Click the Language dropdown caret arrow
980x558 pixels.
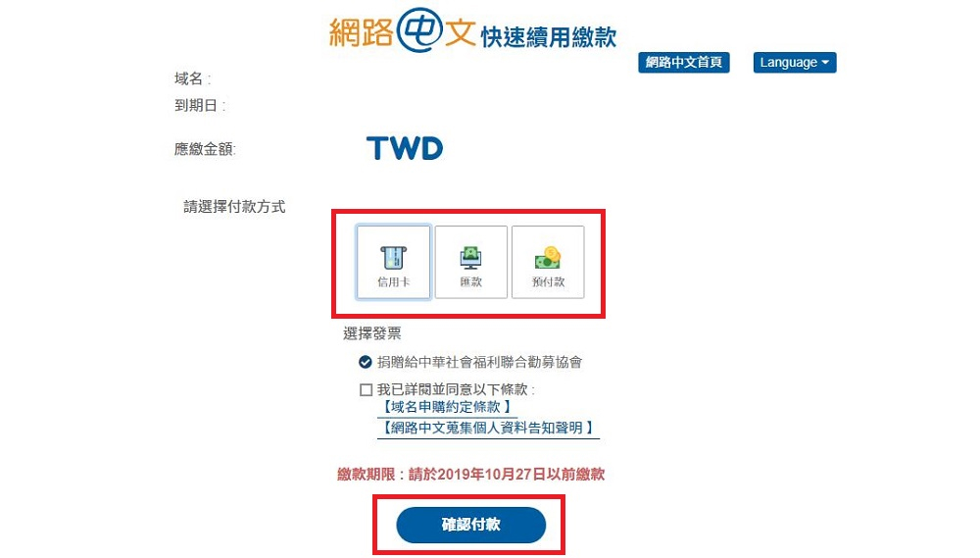pos(825,62)
